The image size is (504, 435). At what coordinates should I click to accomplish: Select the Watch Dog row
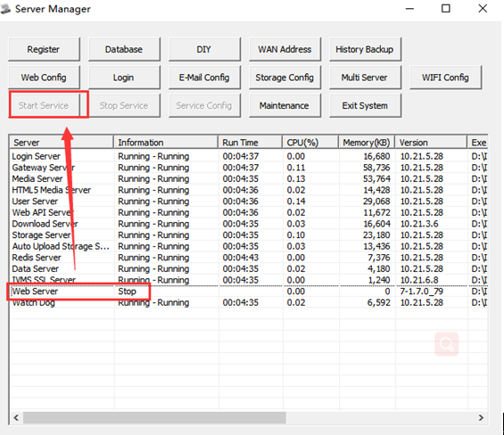pyautogui.click(x=249, y=303)
